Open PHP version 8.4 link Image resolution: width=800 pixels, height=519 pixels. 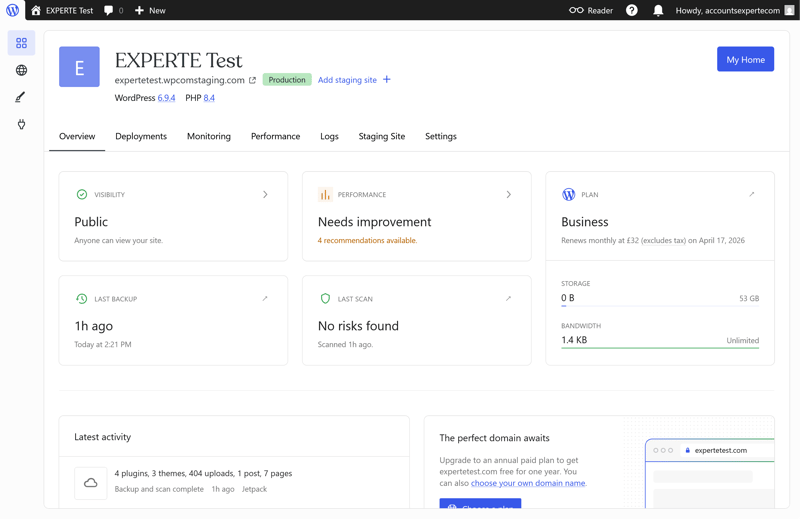[x=209, y=98]
